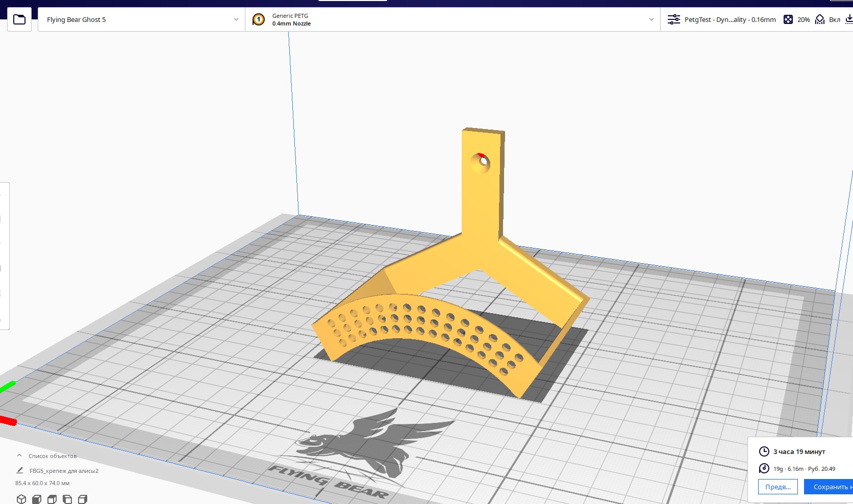The image size is (853, 504).
Task: Switch to the 3D perspective view cube
Action: 21,499
